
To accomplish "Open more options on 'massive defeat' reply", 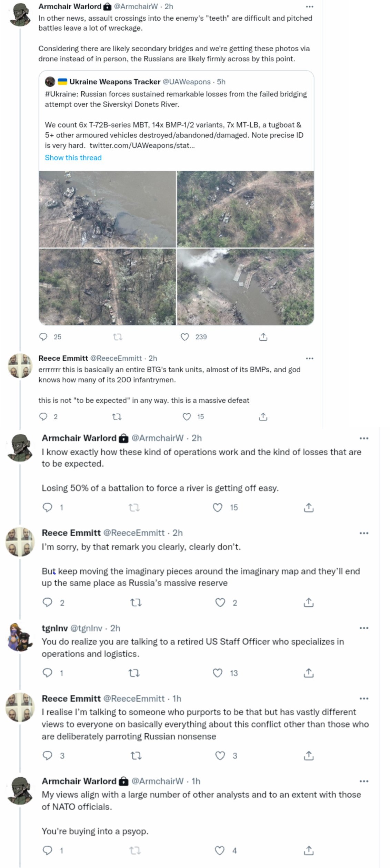I will click(x=310, y=358).
